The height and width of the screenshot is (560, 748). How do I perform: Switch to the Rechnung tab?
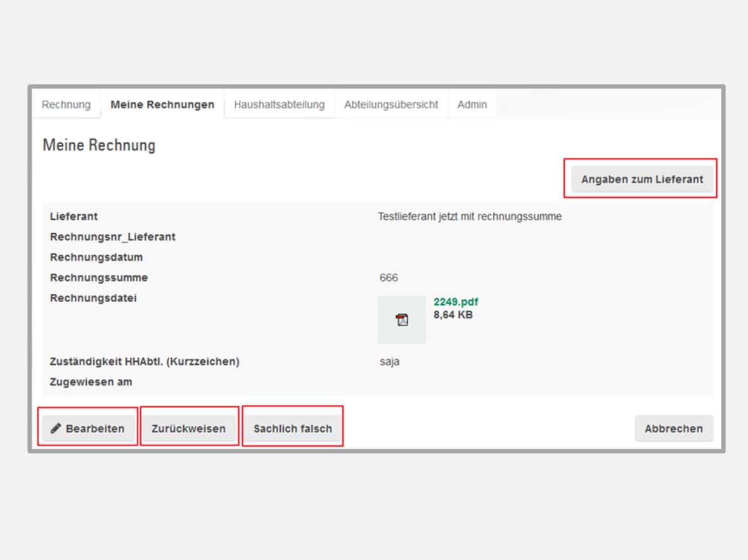66,105
